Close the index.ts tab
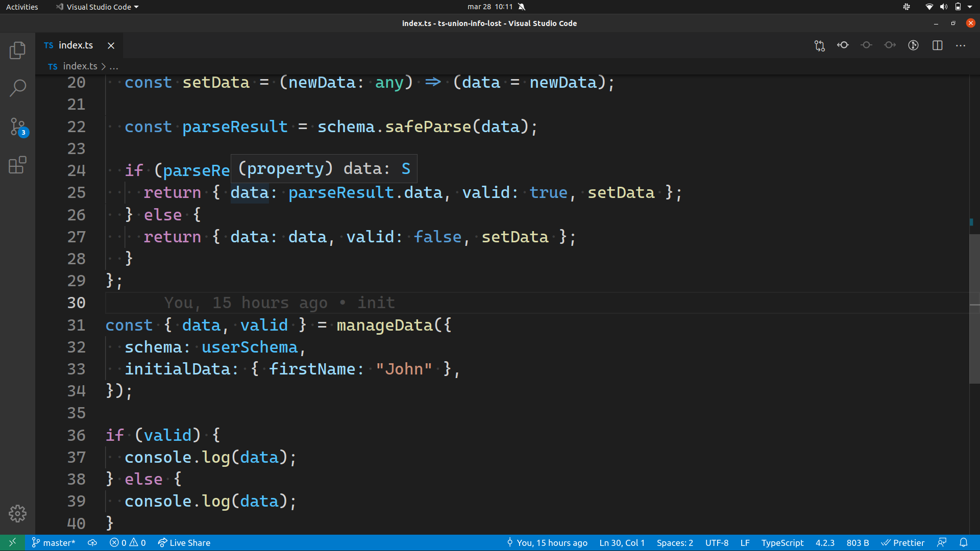Image resolution: width=980 pixels, height=551 pixels. (x=111, y=45)
